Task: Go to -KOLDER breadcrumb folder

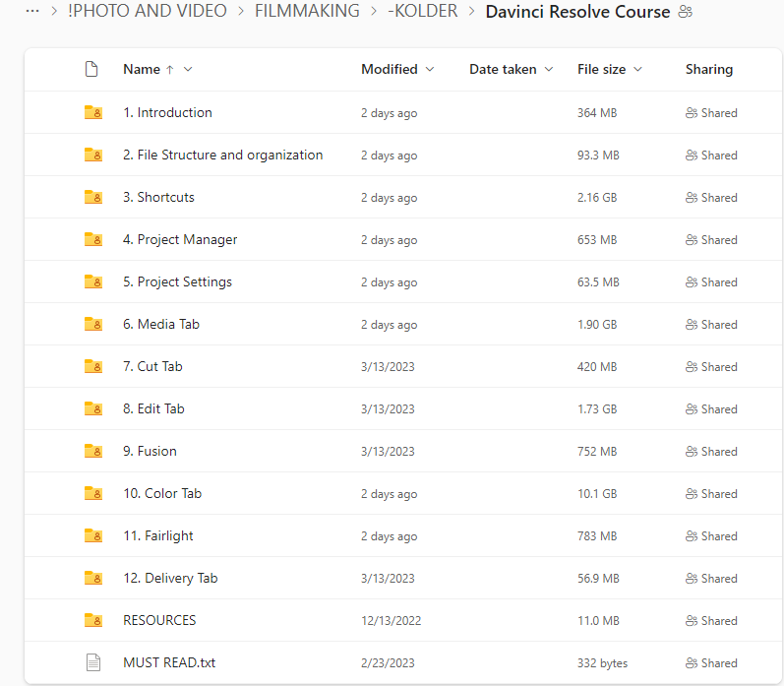Action: coord(423,11)
